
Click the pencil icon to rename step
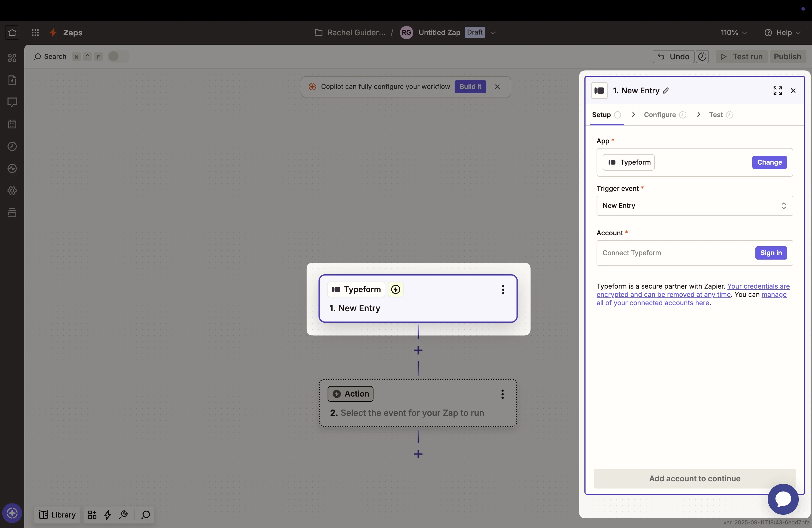666,91
